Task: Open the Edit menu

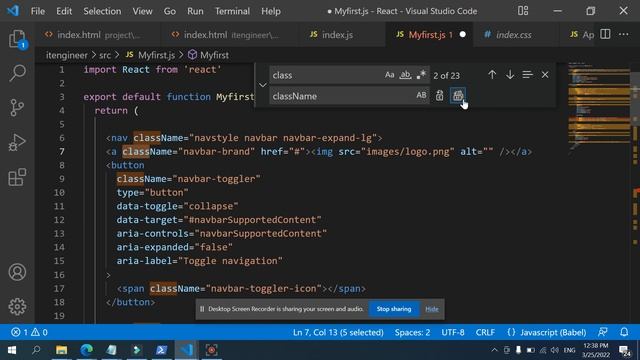Action: coord(64,11)
